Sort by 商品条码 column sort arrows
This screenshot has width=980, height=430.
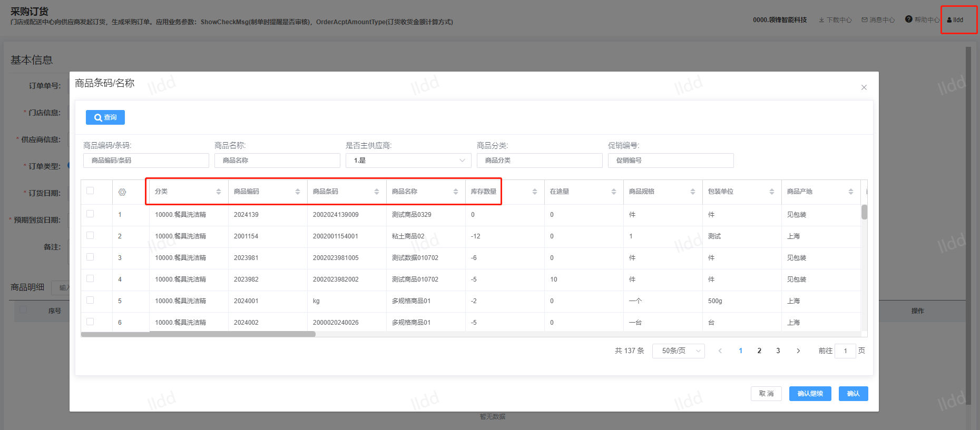377,192
